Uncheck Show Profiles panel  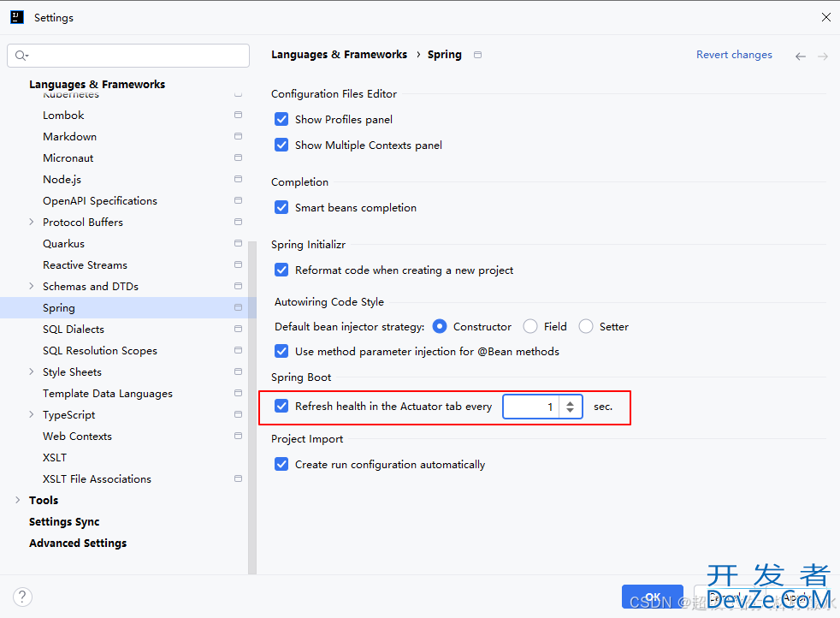pos(281,119)
